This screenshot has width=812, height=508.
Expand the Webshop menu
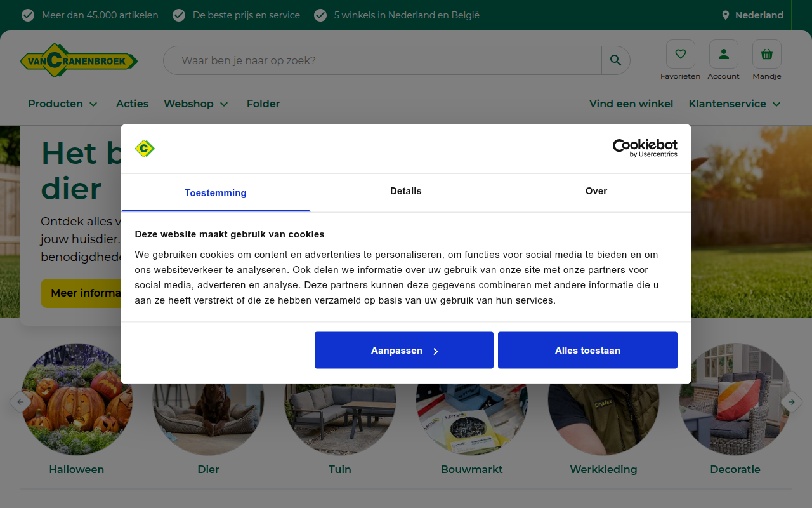click(x=196, y=104)
